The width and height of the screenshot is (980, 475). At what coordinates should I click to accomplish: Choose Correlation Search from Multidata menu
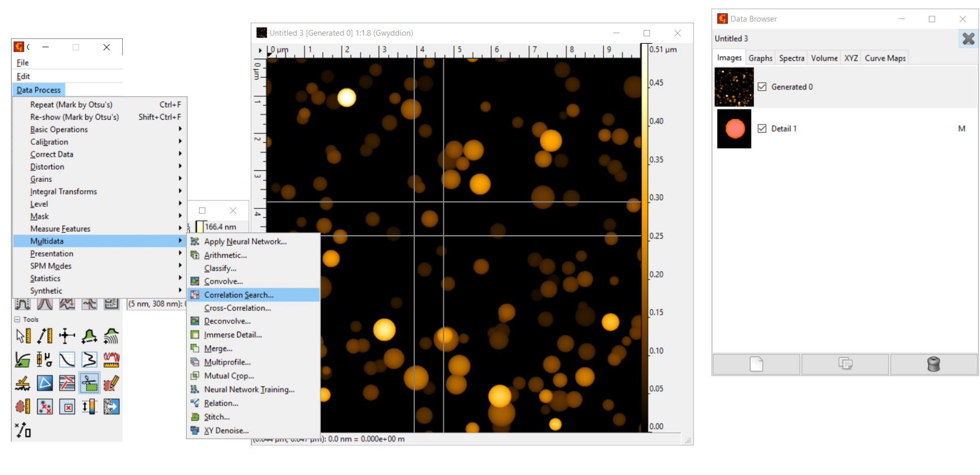pos(239,295)
